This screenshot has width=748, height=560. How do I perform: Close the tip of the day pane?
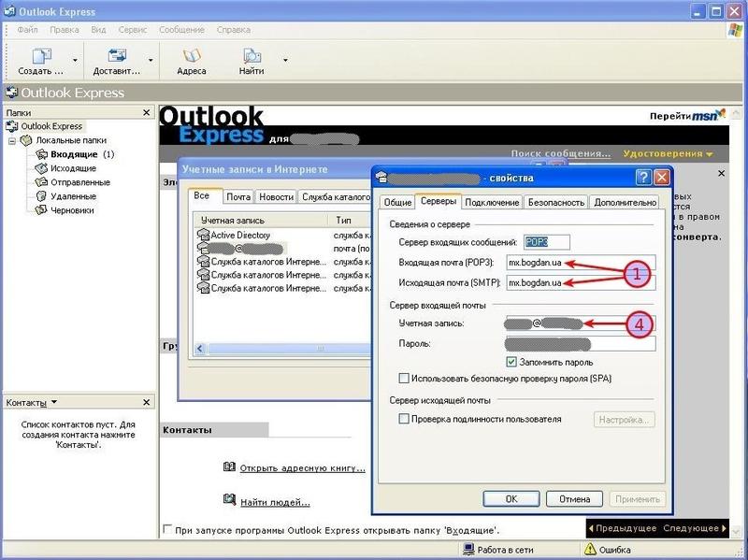(x=721, y=174)
